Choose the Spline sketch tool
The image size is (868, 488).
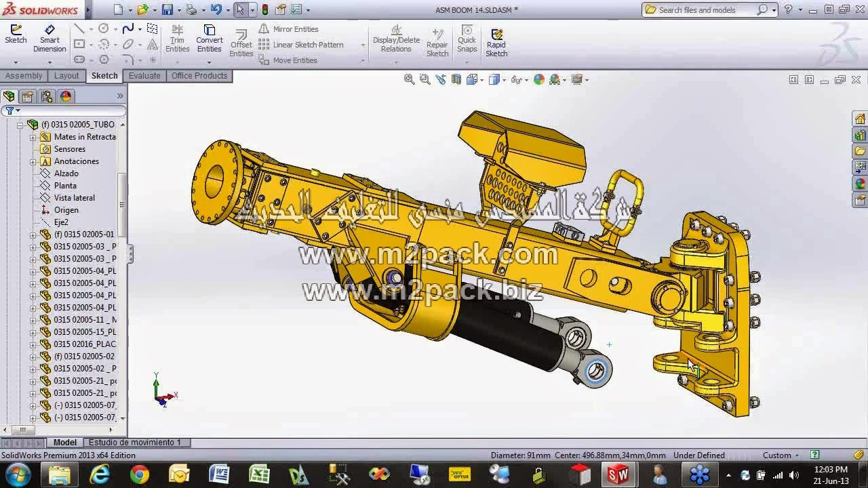pos(127,28)
